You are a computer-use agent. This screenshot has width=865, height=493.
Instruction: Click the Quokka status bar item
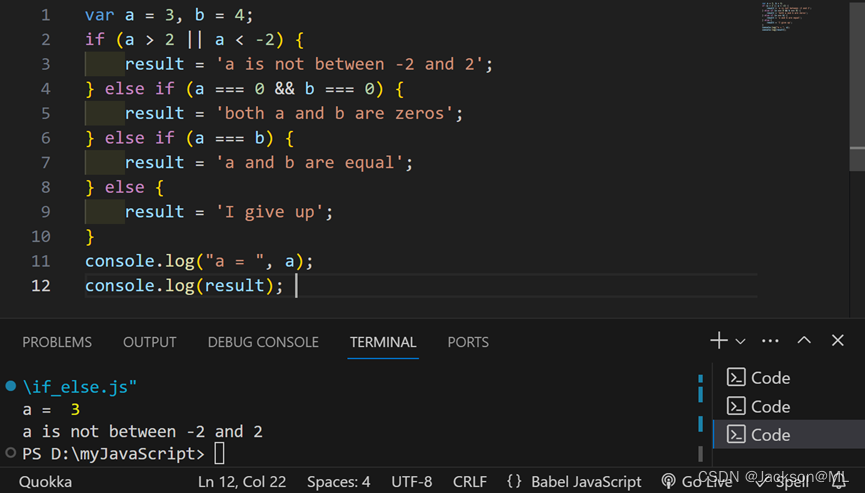tap(45, 482)
